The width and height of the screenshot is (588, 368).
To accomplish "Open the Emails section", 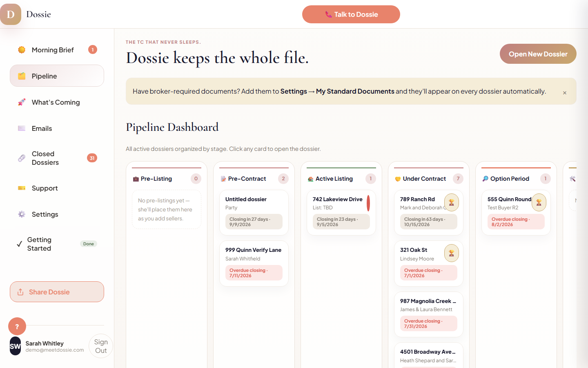I will coord(57,128).
